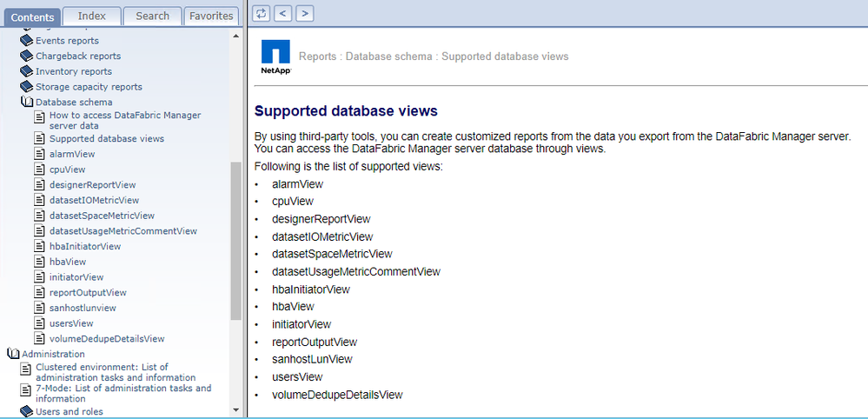Switch to the Search tab
This screenshot has width=868, height=419.
point(152,16)
